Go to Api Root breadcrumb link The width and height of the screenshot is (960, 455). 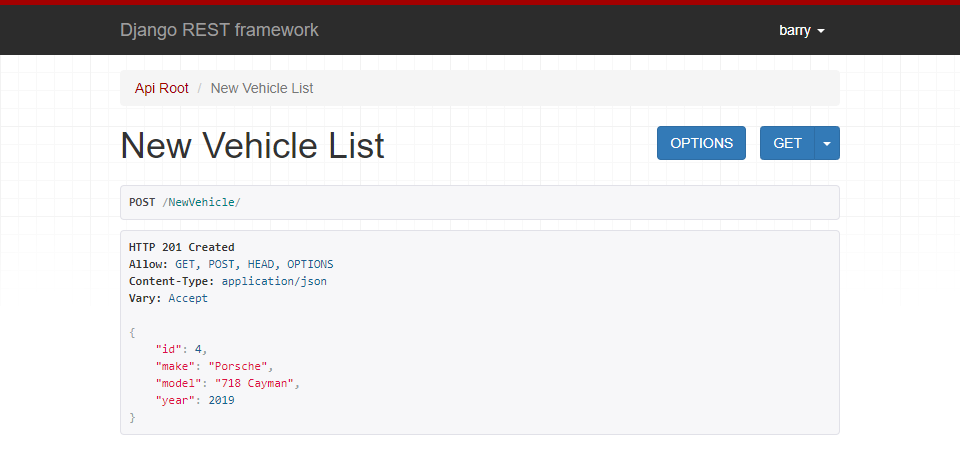162,88
